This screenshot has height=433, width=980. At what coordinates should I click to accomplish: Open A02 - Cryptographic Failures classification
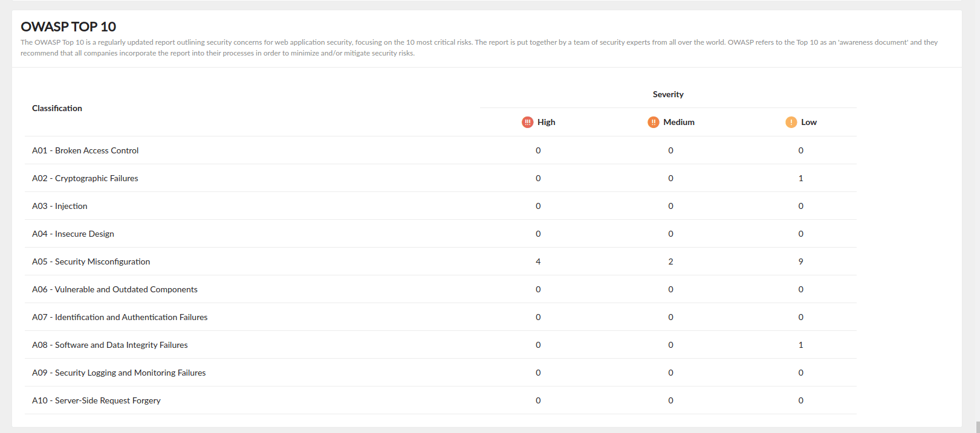85,178
